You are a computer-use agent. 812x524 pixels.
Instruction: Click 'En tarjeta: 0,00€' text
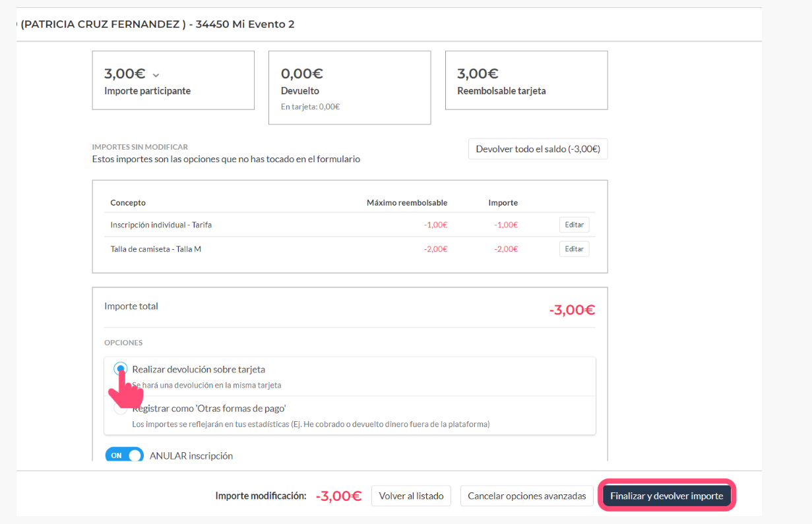point(310,106)
